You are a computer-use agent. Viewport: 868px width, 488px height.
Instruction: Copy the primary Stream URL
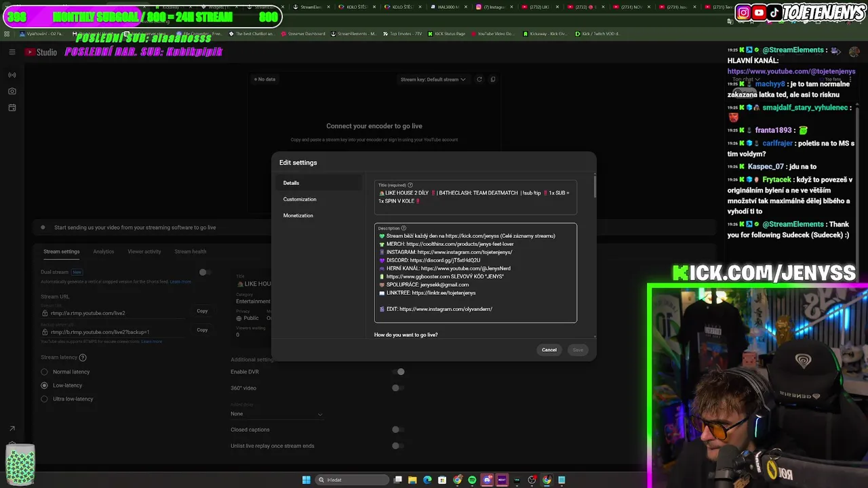coord(202,310)
